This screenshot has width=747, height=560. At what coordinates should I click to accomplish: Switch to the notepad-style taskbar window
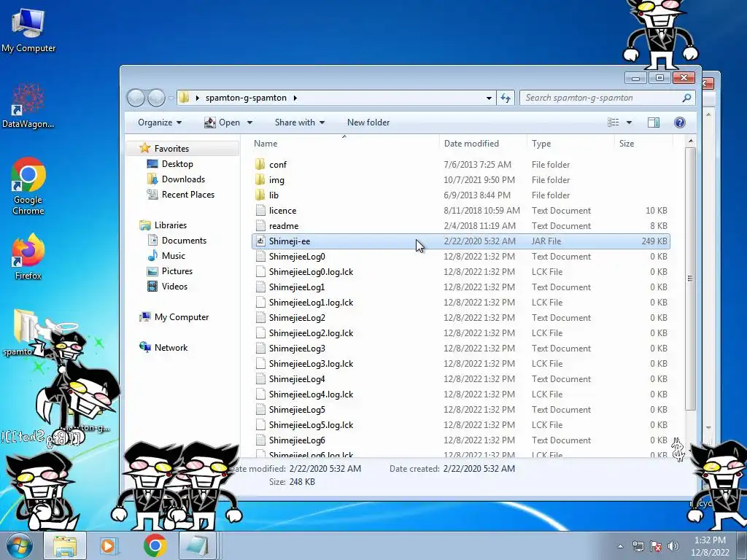coord(197,545)
